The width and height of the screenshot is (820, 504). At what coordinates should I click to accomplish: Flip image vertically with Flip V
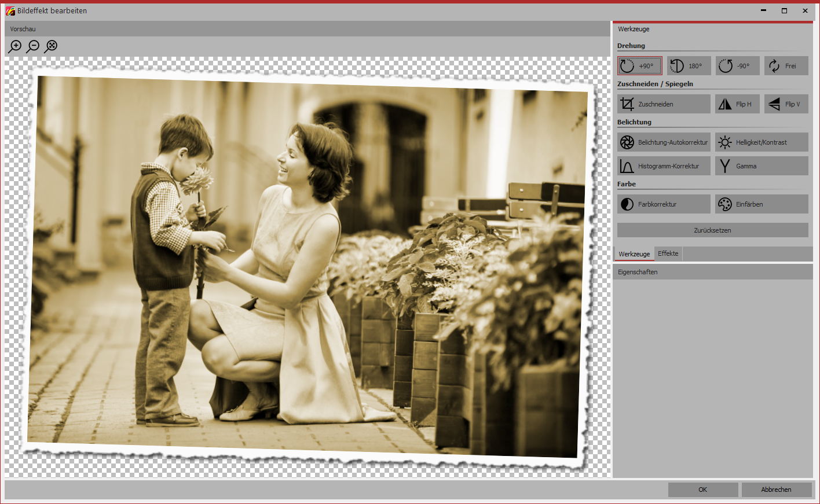coord(786,104)
